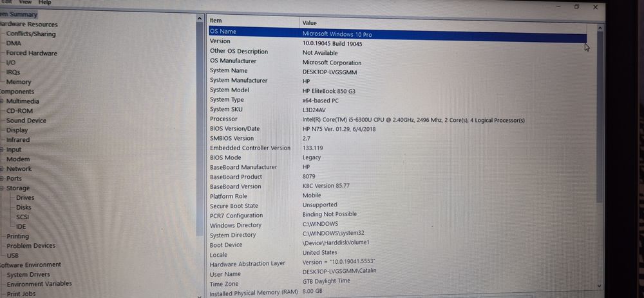The width and height of the screenshot is (644, 298).
Task: Select Problem Devices in the tree
Action: pyautogui.click(x=31, y=246)
